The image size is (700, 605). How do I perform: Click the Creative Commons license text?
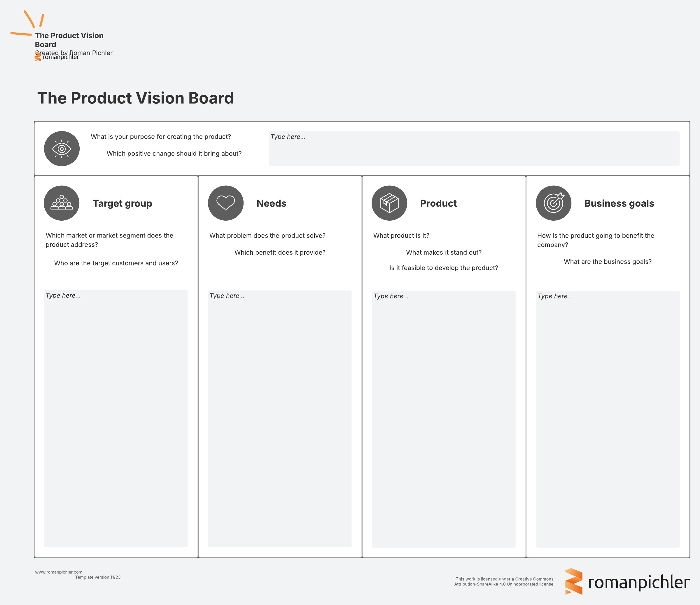coord(504,581)
